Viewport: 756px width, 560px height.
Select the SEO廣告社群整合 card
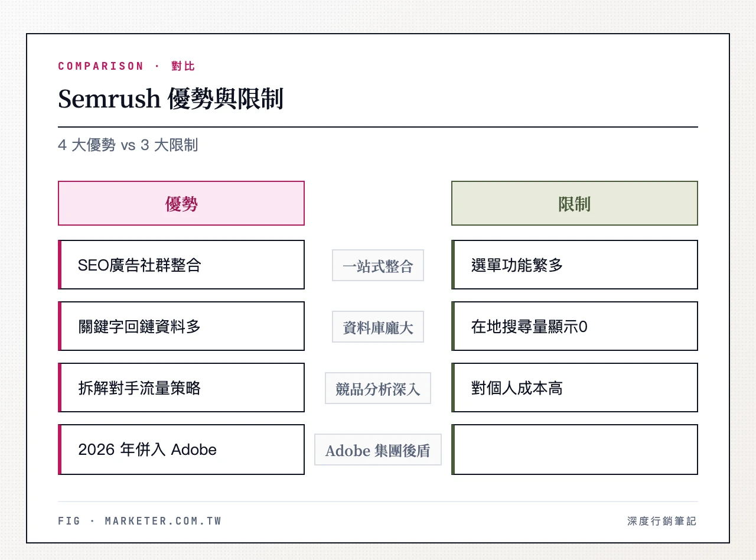coord(181,265)
